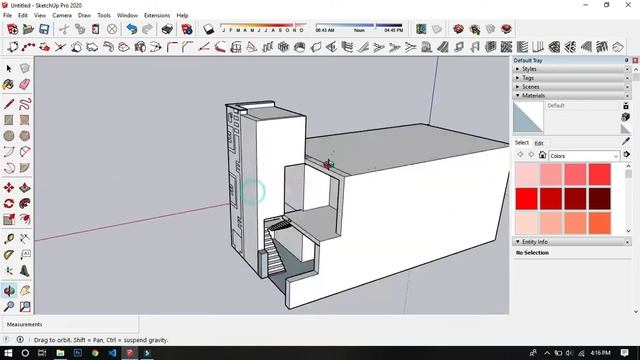
Task: Open the File menu
Action: [7, 15]
